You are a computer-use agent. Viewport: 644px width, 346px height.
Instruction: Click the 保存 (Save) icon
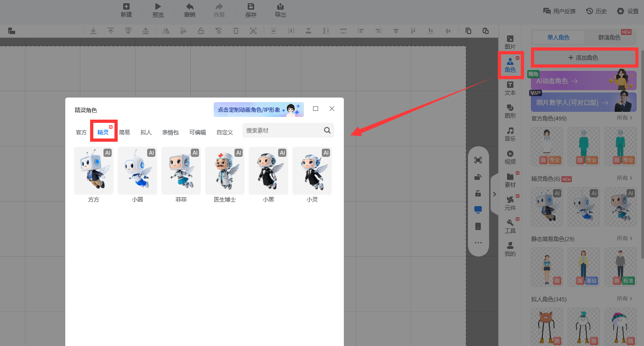251,6
